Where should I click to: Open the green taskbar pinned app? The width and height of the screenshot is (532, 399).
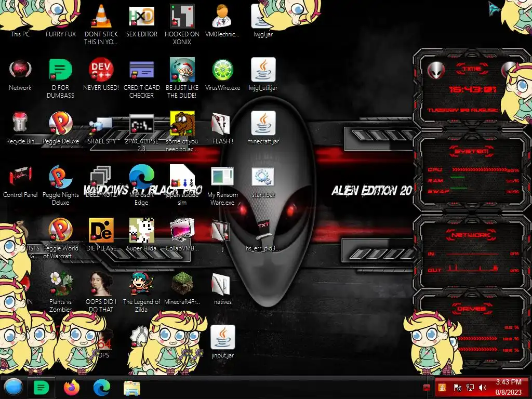click(42, 388)
